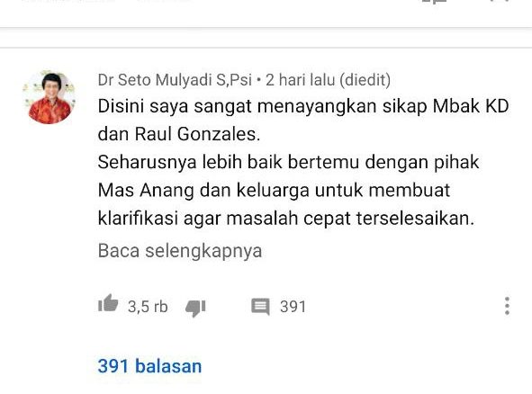Image resolution: width=532 pixels, height=394 pixels.
Task: Open replies via the comment bubble icon
Action: 260,307
